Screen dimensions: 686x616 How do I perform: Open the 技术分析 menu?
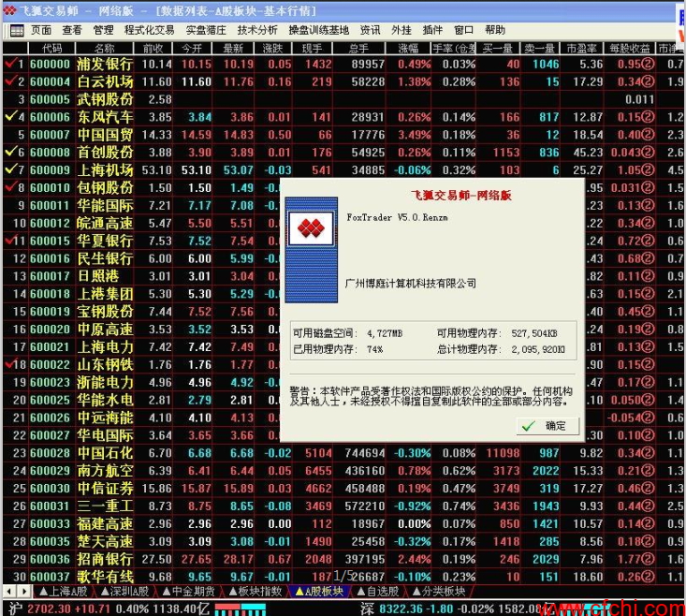(x=257, y=30)
